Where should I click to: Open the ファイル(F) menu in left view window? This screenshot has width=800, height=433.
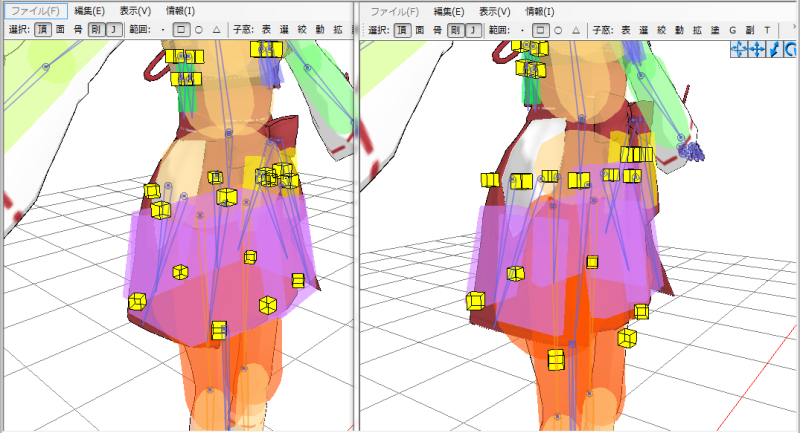(x=35, y=11)
